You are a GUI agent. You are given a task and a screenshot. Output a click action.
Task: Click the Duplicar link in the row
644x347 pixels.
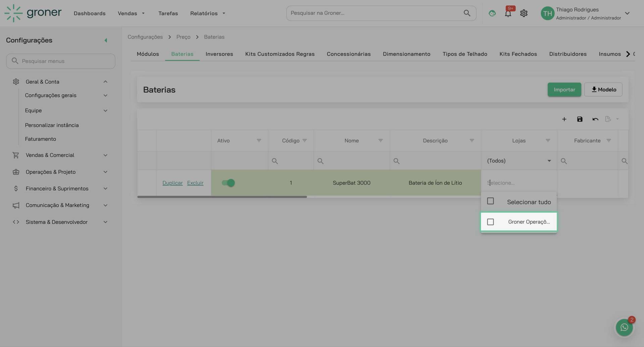pos(172,183)
